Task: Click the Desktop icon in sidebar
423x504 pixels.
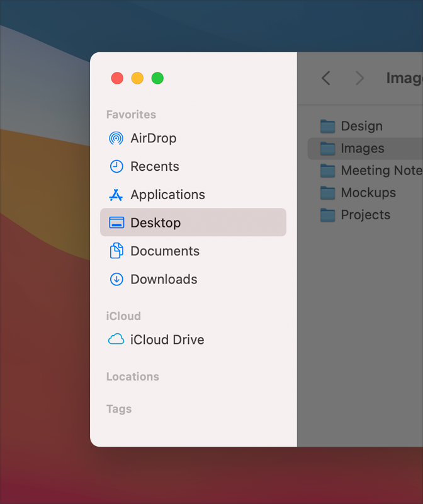Action: tap(116, 222)
